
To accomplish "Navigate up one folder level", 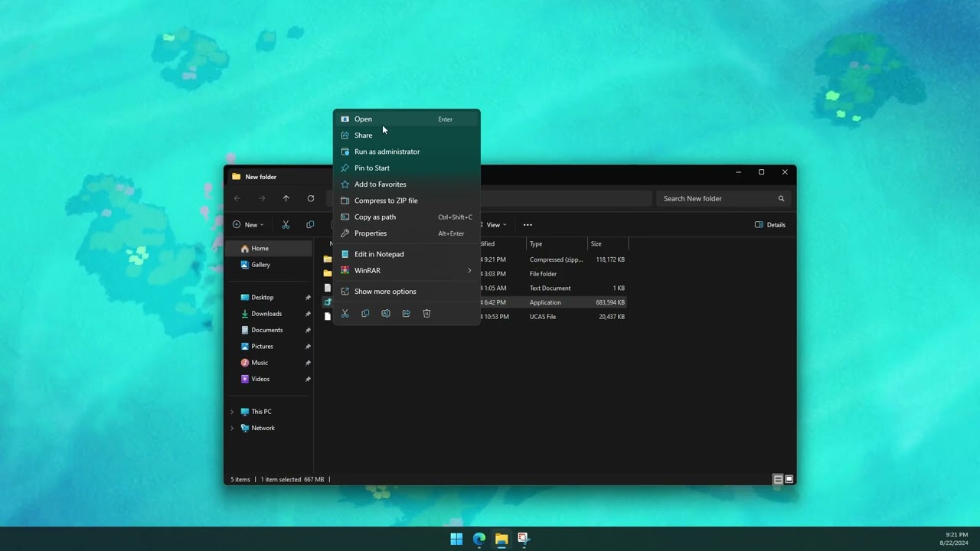I will [286, 198].
